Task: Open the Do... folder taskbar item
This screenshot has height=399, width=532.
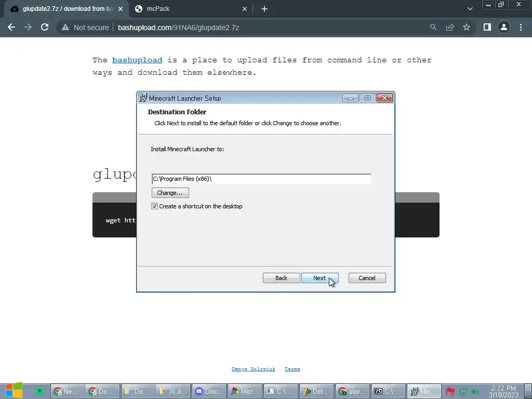Action: click(138, 391)
